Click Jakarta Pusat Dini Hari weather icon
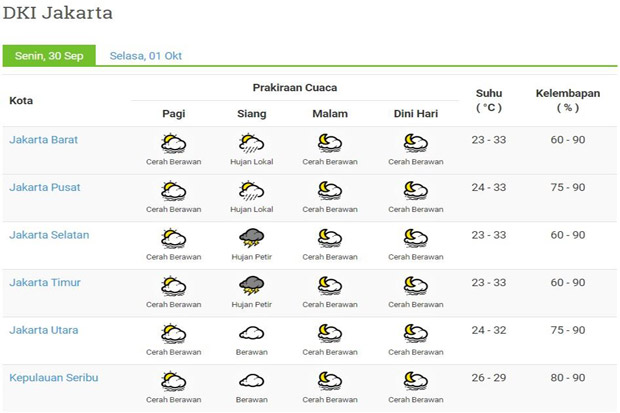The width and height of the screenshot is (620, 413). [x=416, y=191]
